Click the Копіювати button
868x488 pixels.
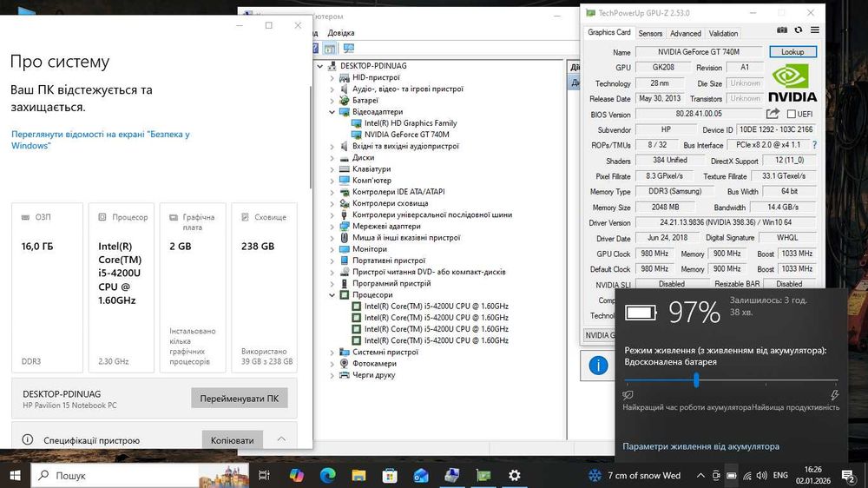tap(232, 440)
